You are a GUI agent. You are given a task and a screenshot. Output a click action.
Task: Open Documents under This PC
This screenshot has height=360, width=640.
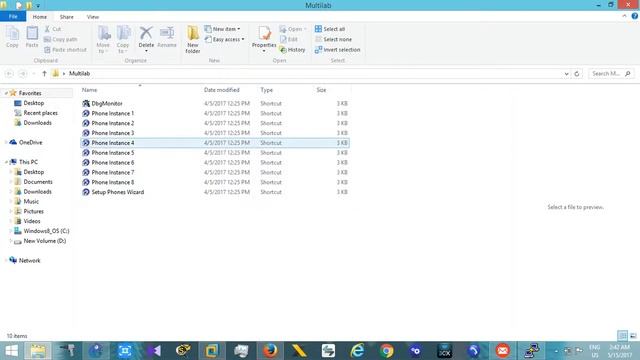click(x=33, y=182)
